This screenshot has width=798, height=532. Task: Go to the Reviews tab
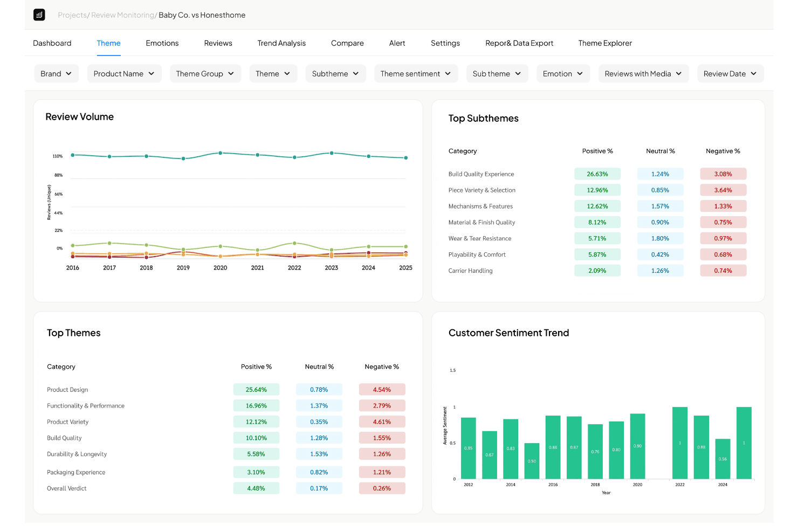[x=218, y=43]
